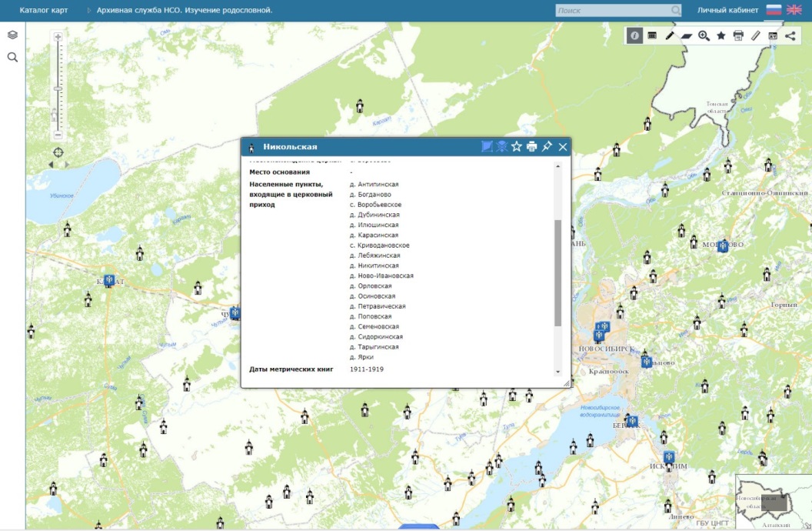Open the bookmarks star tool in toolbar

point(721,35)
